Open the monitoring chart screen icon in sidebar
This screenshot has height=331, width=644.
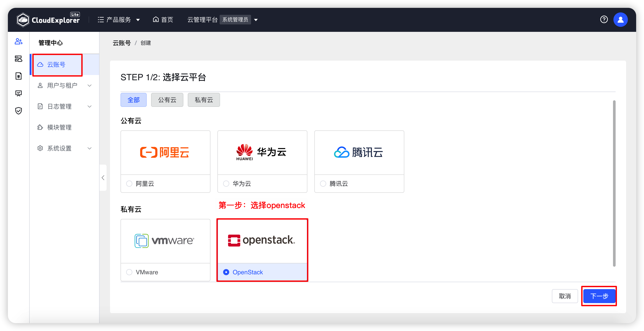(19, 93)
